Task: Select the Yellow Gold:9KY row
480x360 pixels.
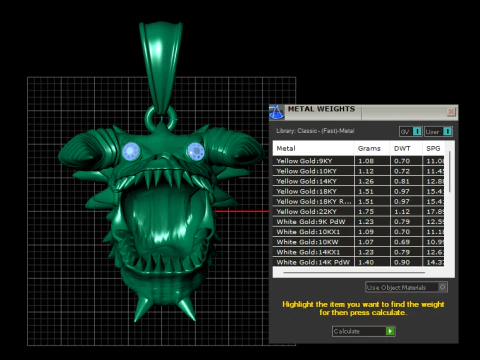Action: 358,161
